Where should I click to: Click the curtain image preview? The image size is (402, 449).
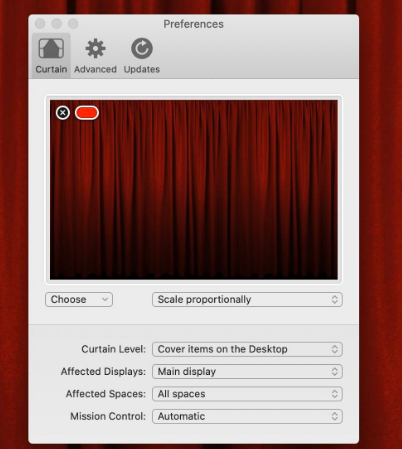(x=194, y=189)
